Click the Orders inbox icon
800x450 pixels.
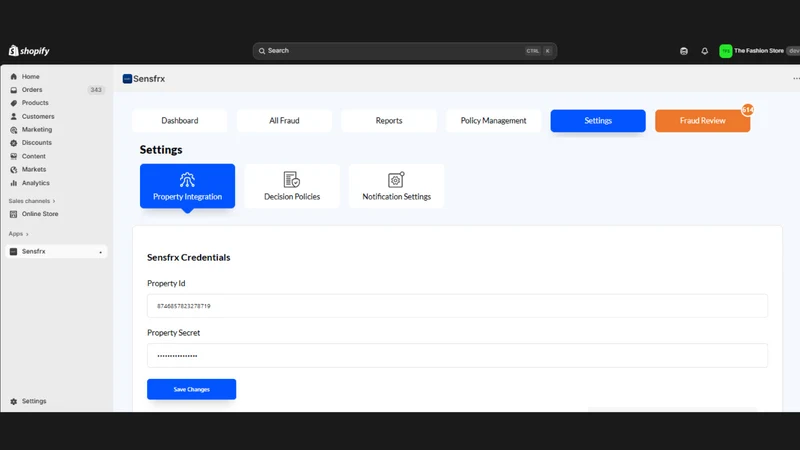pos(14,90)
